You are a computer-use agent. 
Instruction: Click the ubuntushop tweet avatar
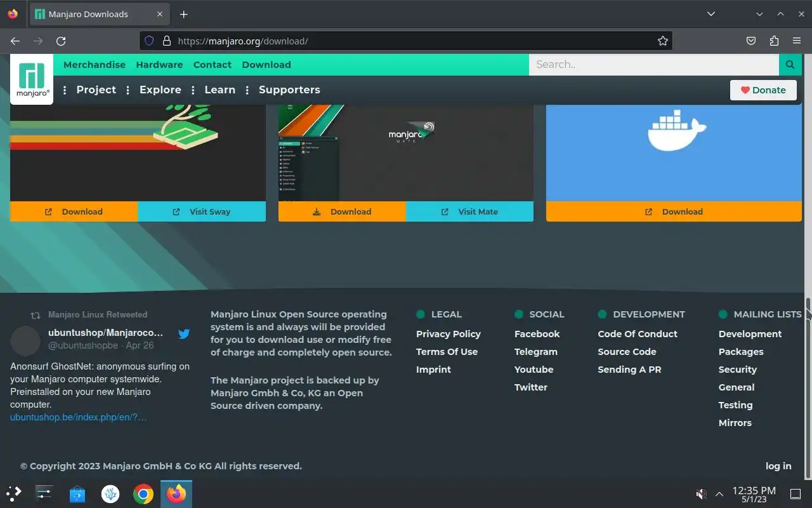point(25,341)
